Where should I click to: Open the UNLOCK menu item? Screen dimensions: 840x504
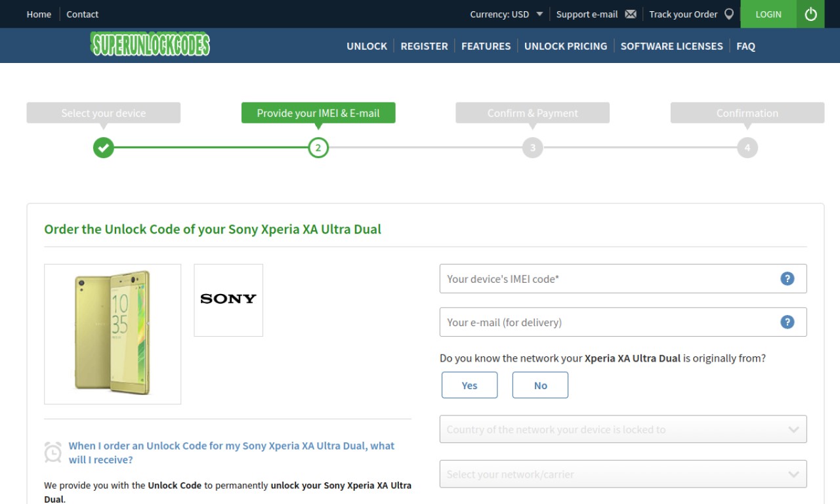click(367, 46)
